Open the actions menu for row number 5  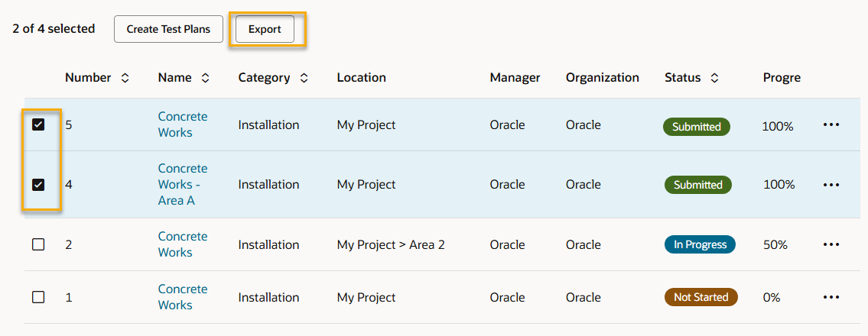pyautogui.click(x=831, y=125)
